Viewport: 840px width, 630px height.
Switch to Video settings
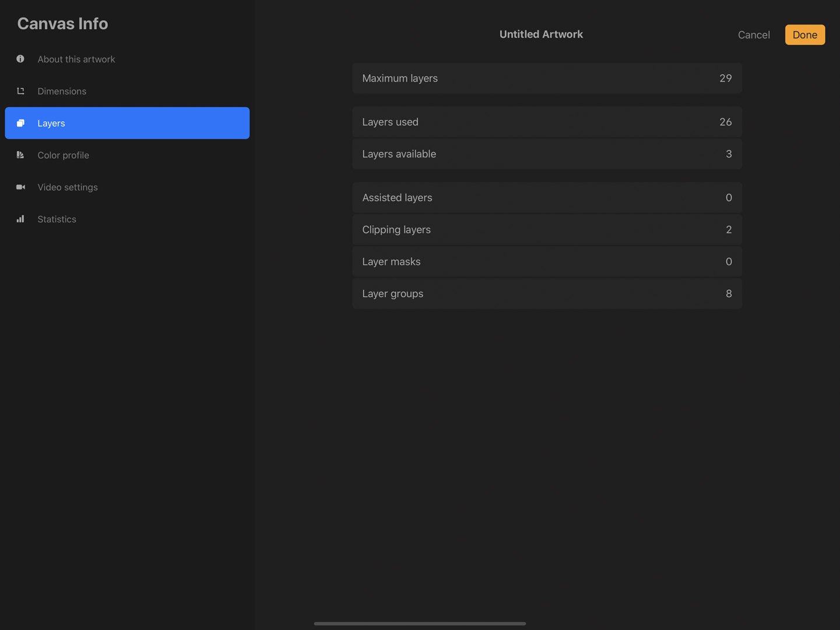67,187
